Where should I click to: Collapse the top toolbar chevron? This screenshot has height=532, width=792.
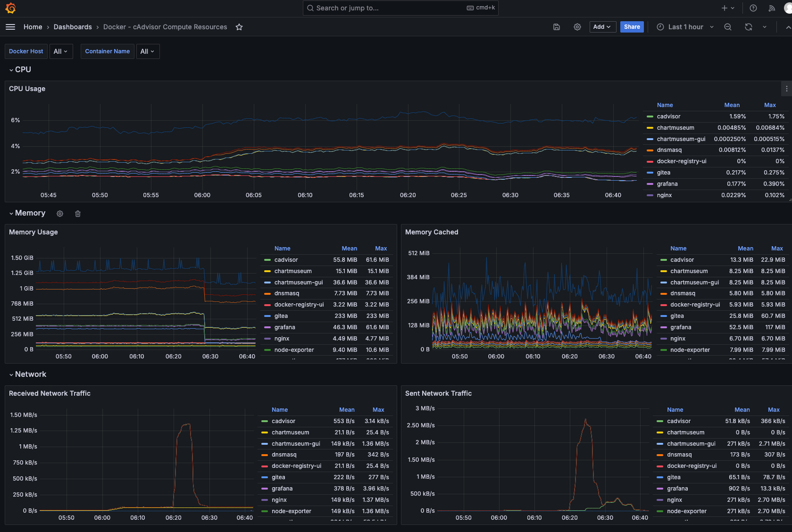pos(788,27)
